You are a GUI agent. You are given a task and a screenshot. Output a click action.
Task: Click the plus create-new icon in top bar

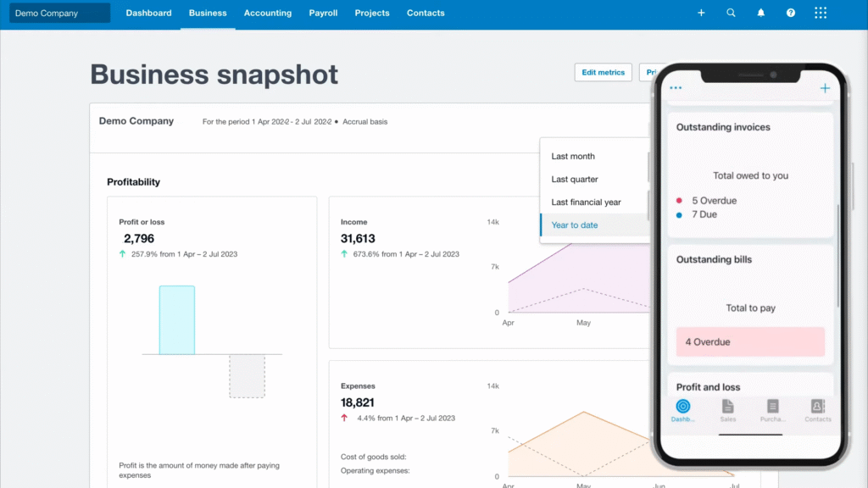(x=701, y=14)
